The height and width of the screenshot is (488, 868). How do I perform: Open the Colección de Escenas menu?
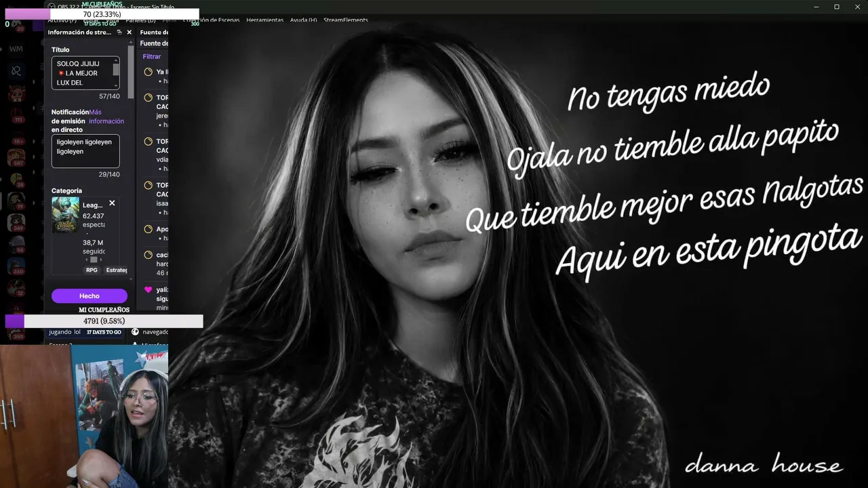click(x=213, y=20)
